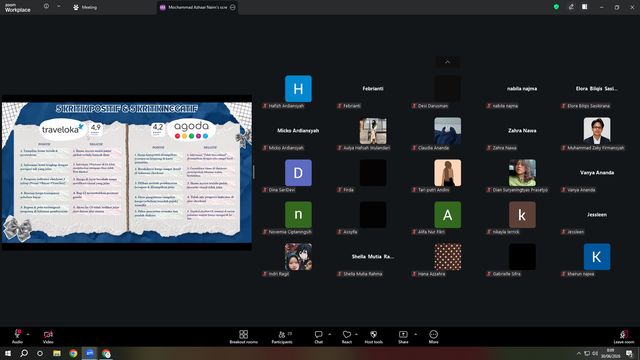The image size is (640, 360).
Task: Click Hana Azzahra's polka dot tile
Action: point(448,257)
